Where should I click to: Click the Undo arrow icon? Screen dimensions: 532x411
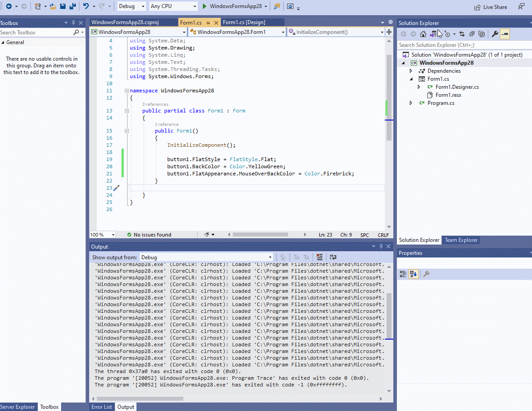click(x=86, y=7)
